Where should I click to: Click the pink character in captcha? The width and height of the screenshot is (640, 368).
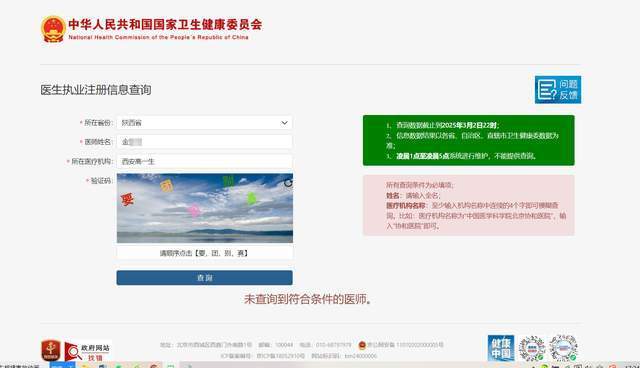point(194,211)
